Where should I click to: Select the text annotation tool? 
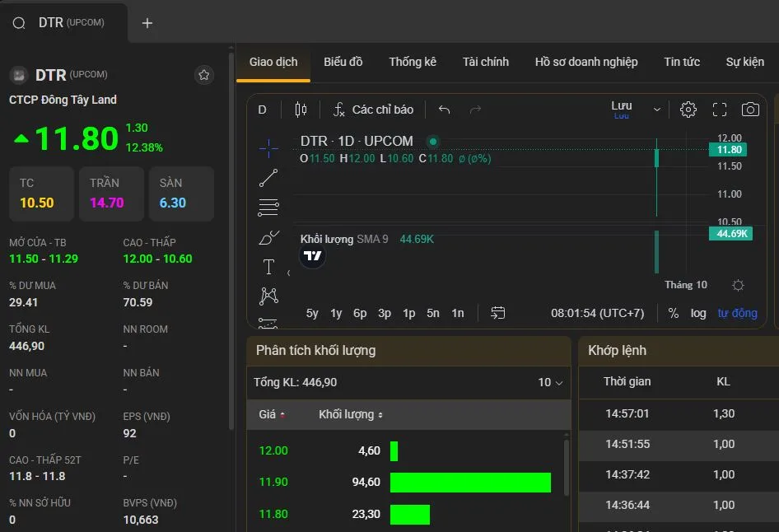[x=268, y=267]
